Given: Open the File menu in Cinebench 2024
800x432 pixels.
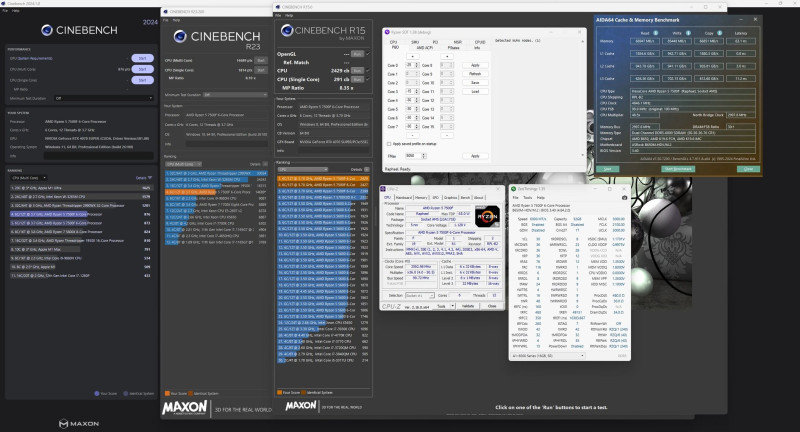Looking at the screenshot, I should coord(5,10).
